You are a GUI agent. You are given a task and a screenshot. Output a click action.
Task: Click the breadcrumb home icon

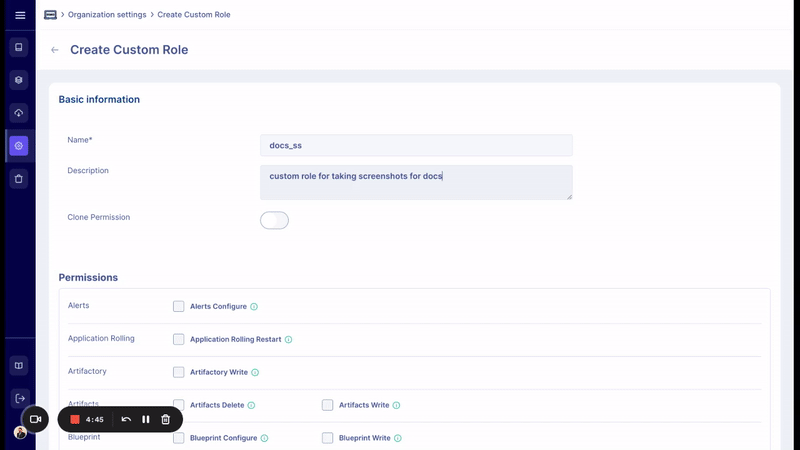(x=51, y=15)
